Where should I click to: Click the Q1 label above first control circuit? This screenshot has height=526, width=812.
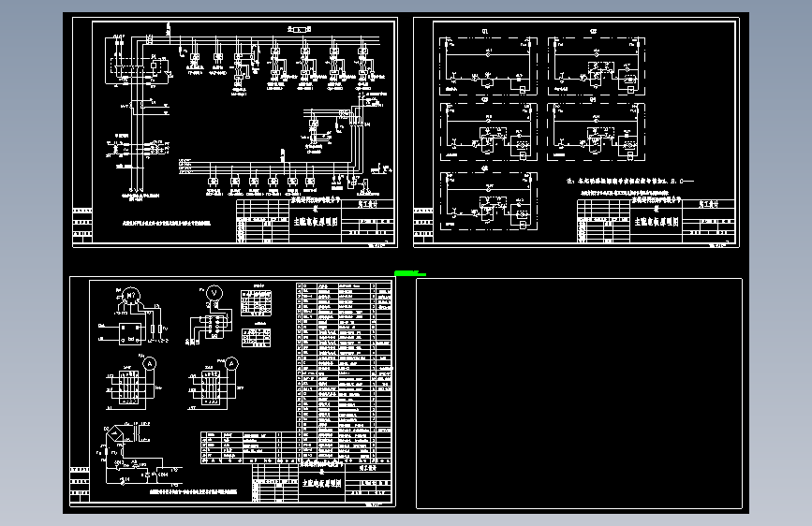click(485, 32)
